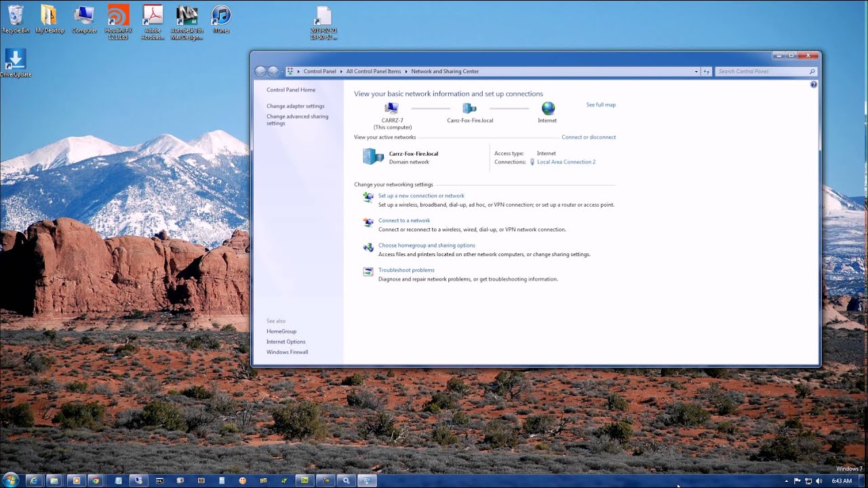Open Action Center flag tray icon

(x=797, y=481)
